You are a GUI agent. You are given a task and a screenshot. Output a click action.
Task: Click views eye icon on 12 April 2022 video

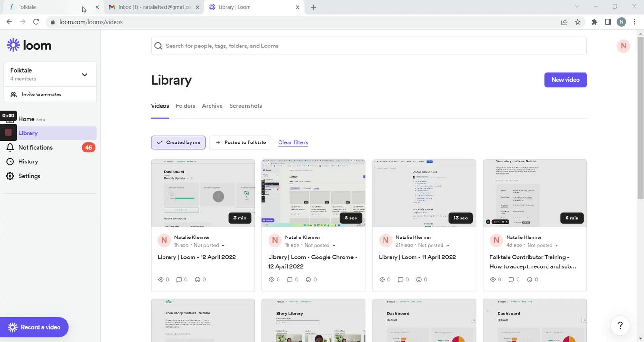point(161,280)
